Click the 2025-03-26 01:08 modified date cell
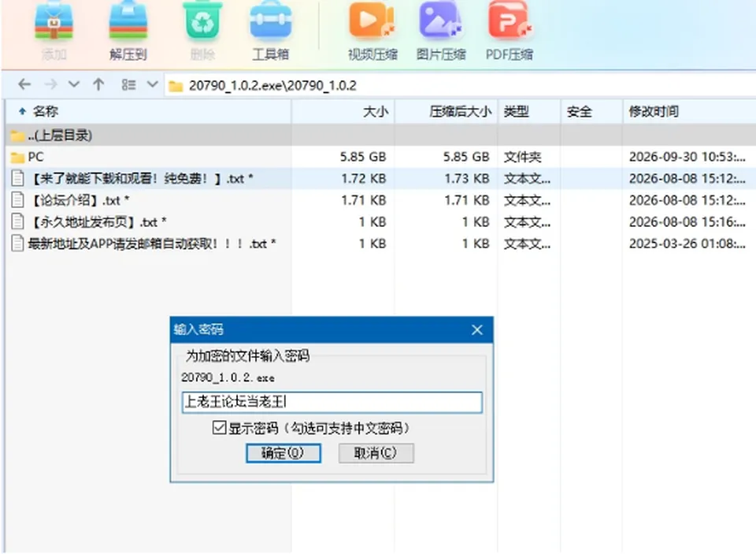756x554 pixels. pos(687,244)
